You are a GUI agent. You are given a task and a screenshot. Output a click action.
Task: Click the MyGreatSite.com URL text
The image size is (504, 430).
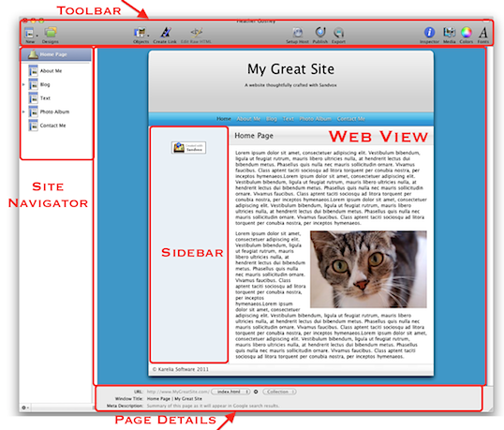click(x=178, y=392)
